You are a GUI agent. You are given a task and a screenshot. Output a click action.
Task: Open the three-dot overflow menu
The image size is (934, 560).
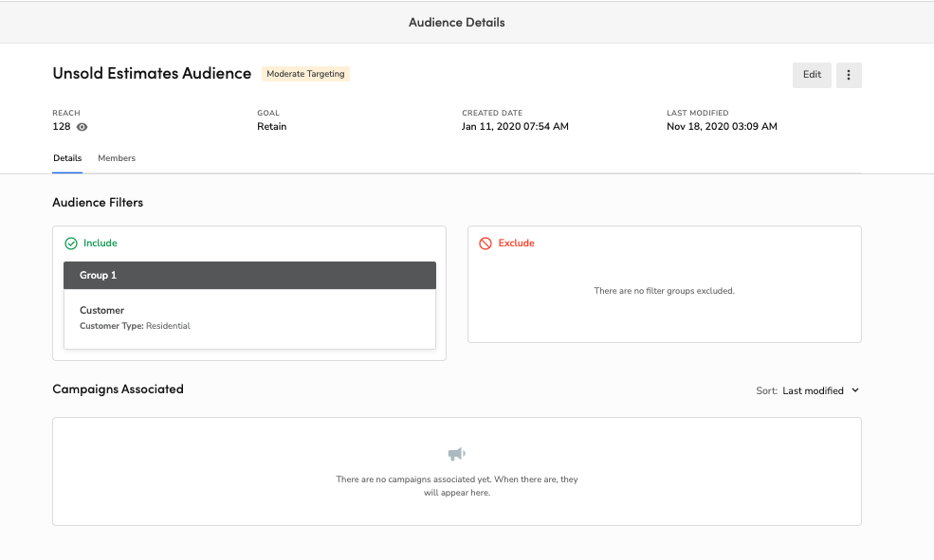coord(848,75)
